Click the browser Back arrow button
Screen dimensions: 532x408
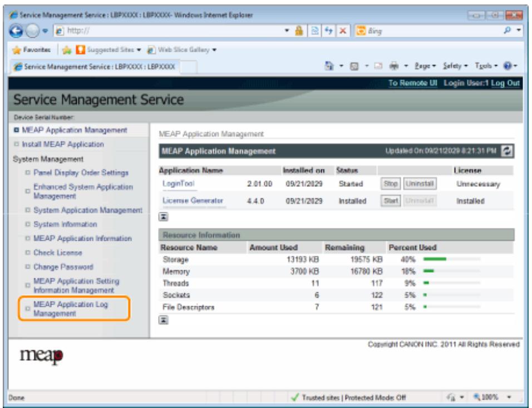tap(16, 31)
